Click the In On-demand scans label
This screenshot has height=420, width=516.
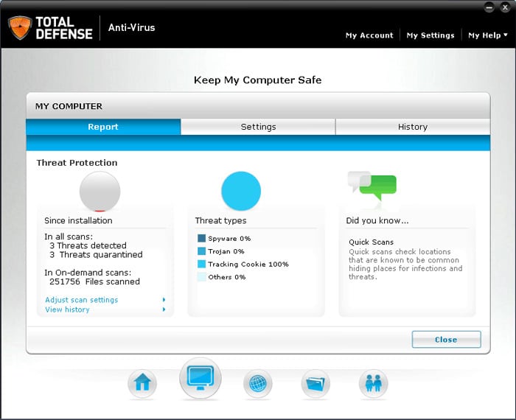point(88,273)
